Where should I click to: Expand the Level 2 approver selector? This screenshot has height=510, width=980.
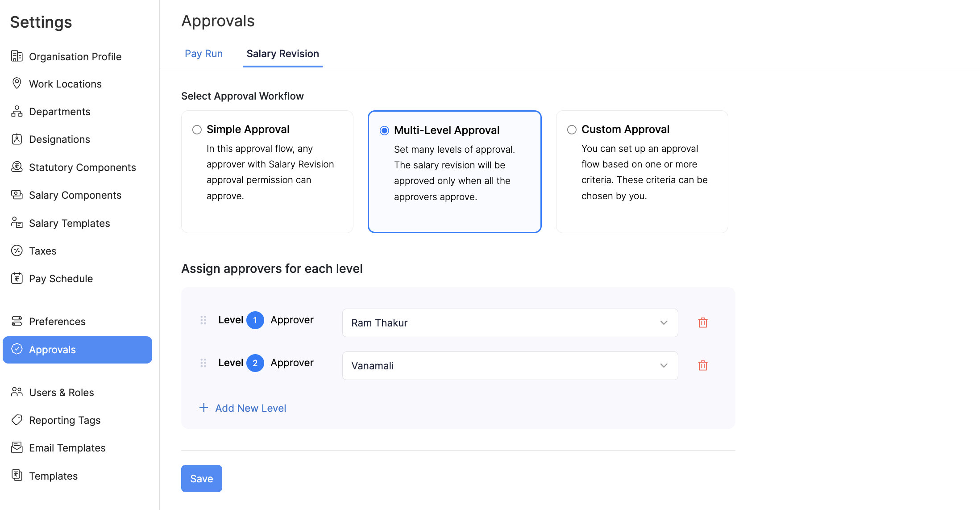[x=664, y=365]
